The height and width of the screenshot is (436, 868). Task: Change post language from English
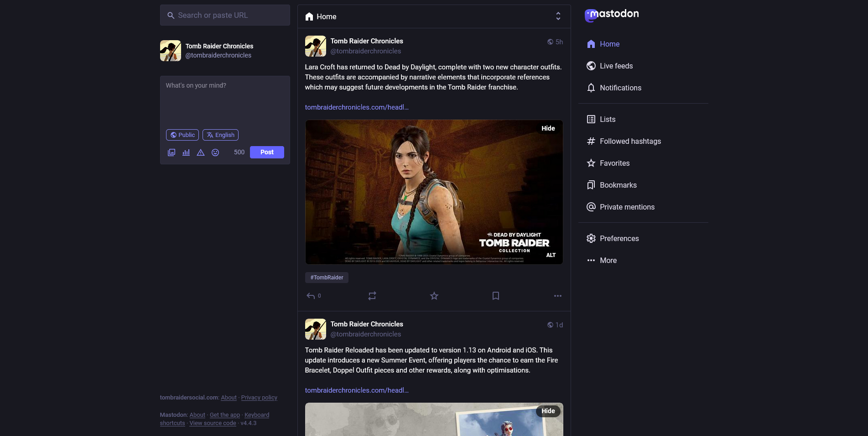(x=220, y=135)
